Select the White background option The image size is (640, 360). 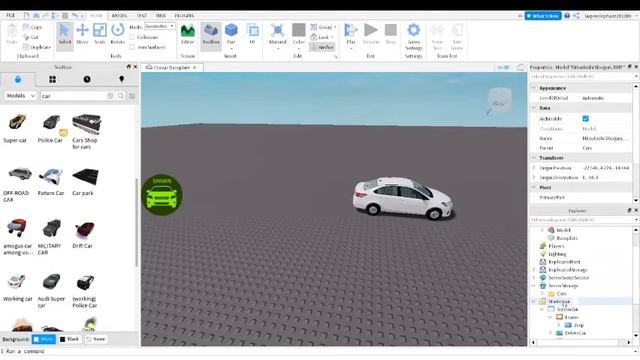click(44, 339)
